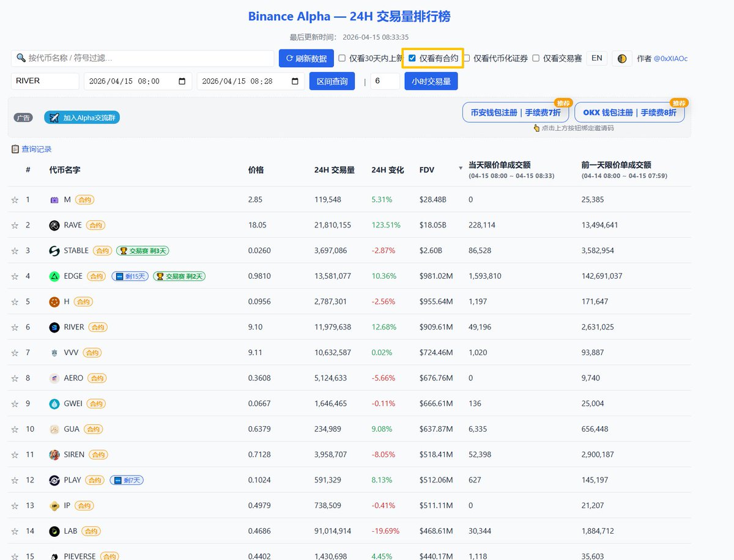Click the STABLE token logo icon
Image resolution: width=734 pixels, height=560 pixels.
pyautogui.click(x=54, y=251)
